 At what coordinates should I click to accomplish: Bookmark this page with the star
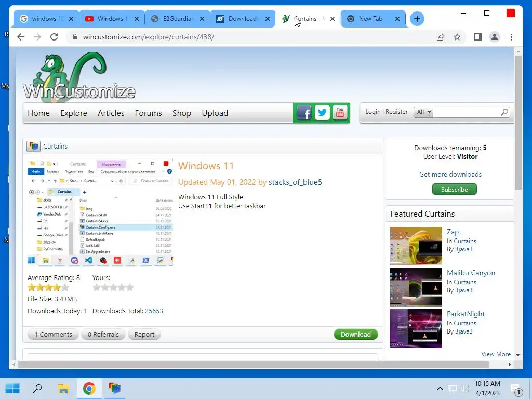tap(457, 37)
